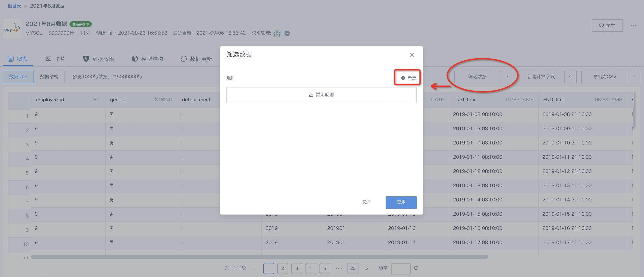644x277 pixels.
Task: Open the 数据权限 tab
Action: point(99,59)
